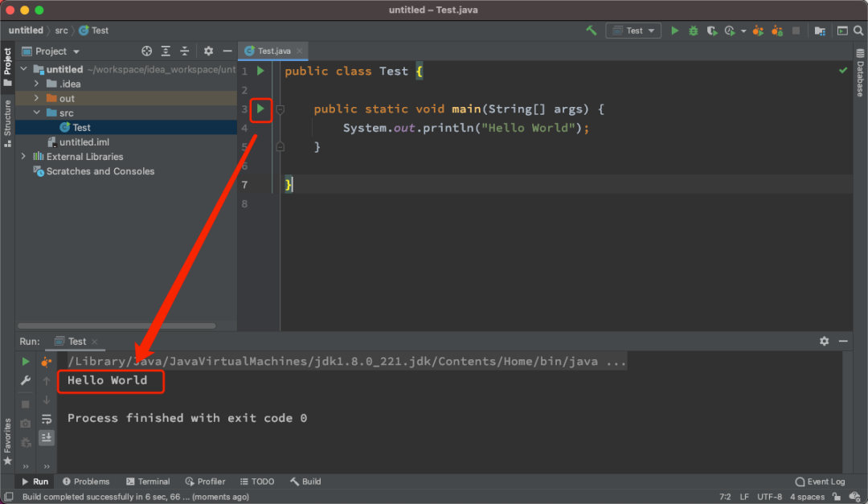Hide the Project panel with minus icon
The width and height of the screenshot is (868, 504).
click(x=227, y=51)
